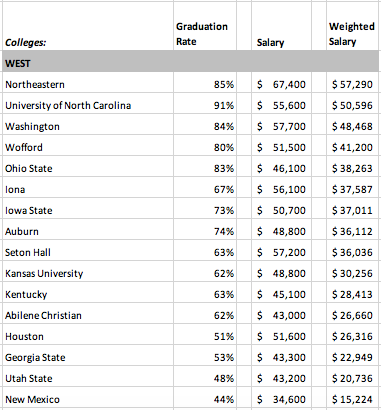Click New Mexico's $15,224 weighted salary

[353, 398]
